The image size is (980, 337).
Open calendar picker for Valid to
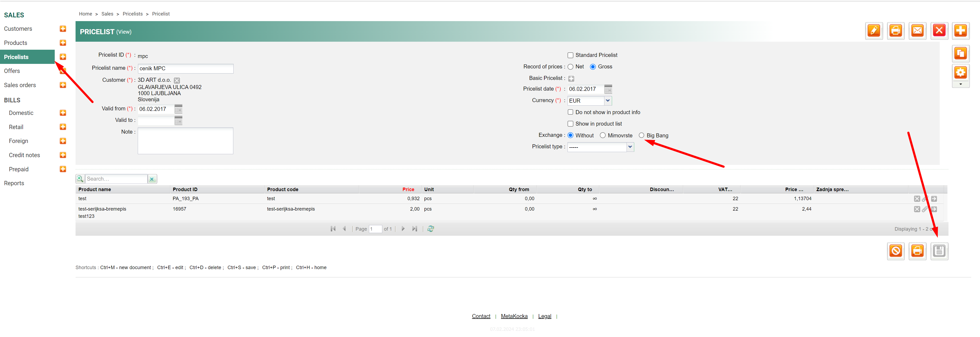click(178, 121)
